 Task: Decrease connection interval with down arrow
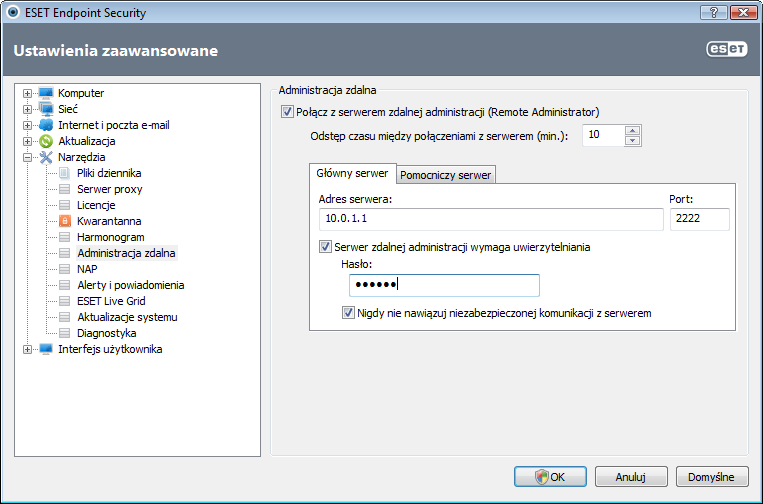(632, 141)
